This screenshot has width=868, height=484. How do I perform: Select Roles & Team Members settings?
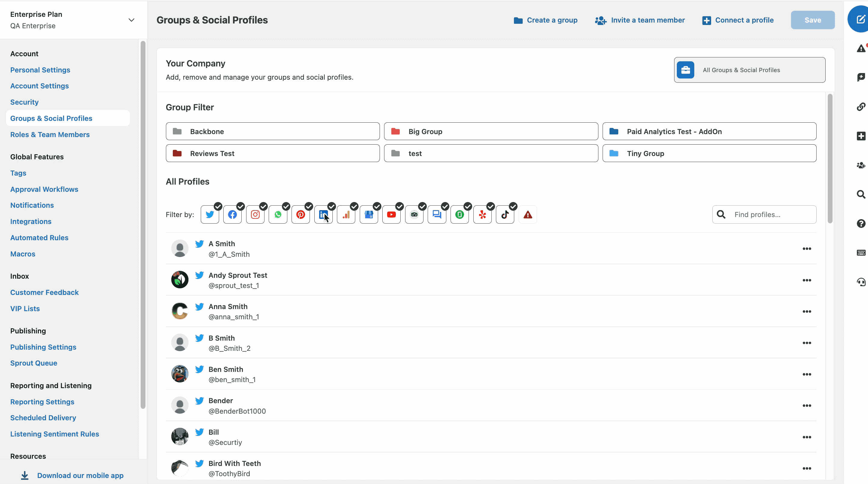tap(50, 134)
